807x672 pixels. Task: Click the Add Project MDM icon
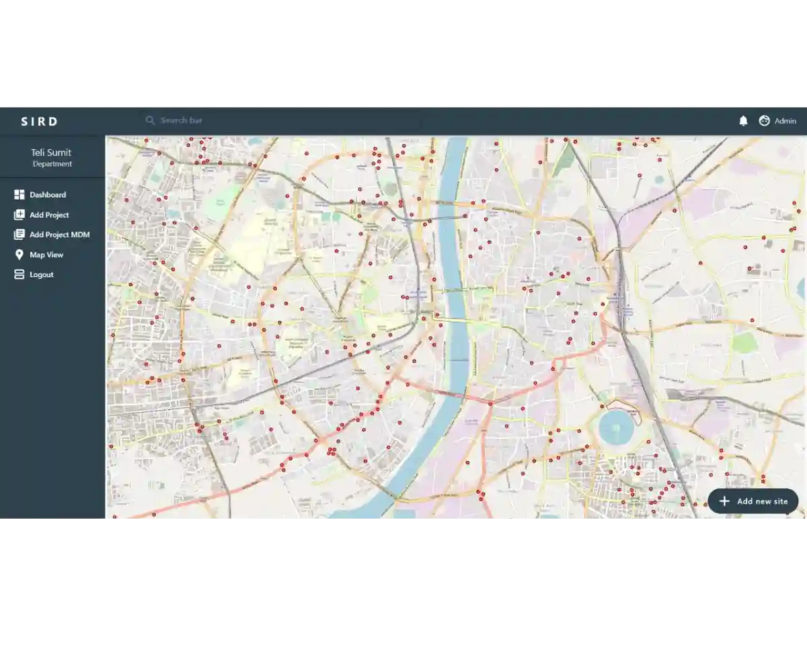(x=19, y=235)
